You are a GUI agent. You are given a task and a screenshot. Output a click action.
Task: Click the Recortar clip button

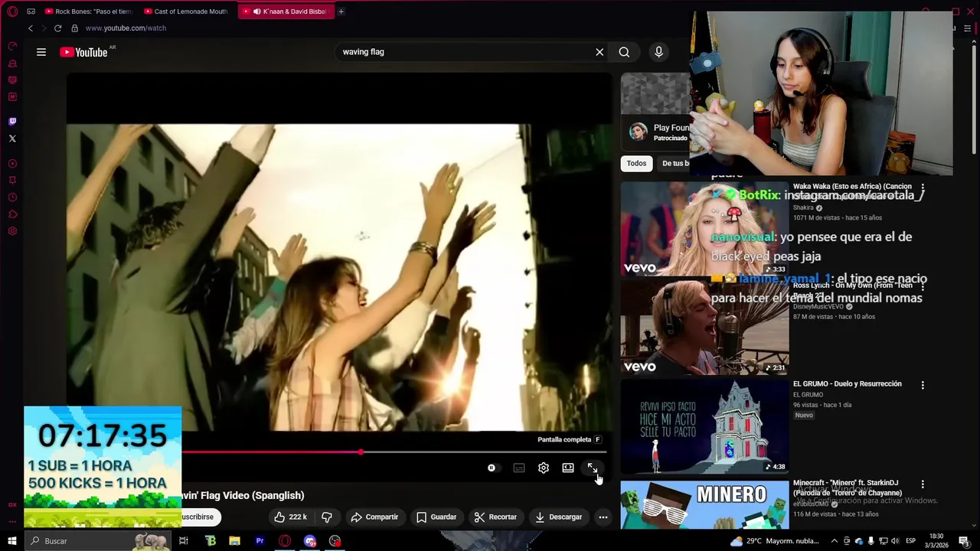(495, 517)
